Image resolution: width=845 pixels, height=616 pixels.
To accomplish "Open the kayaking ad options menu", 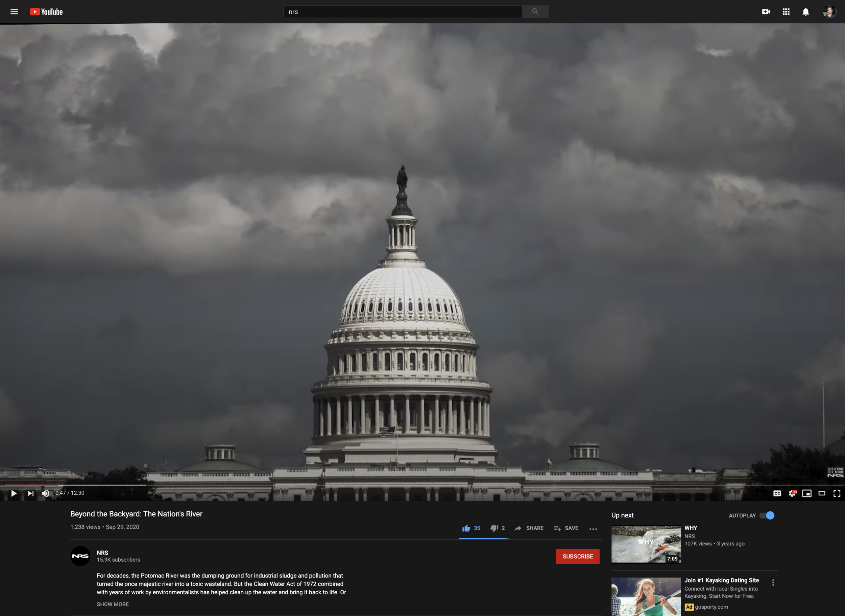I will (x=773, y=583).
